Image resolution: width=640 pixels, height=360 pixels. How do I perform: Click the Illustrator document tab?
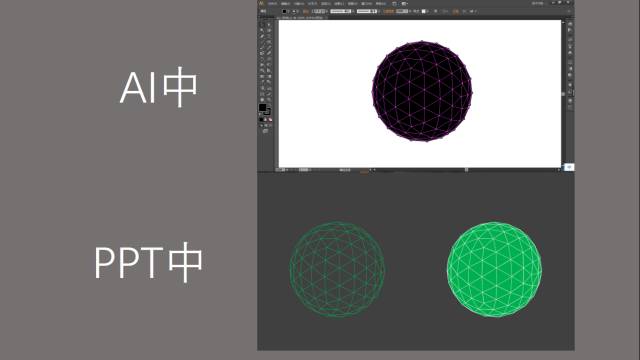[301, 18]
